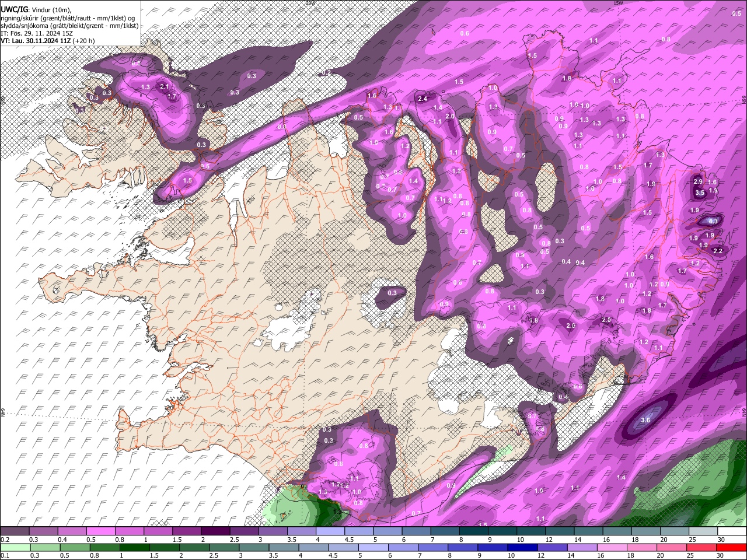This screenshot has width=747, height=560.
Task: Click the 'UWC/IG: Vindur (10m)' title line
Action: point(36,10)
